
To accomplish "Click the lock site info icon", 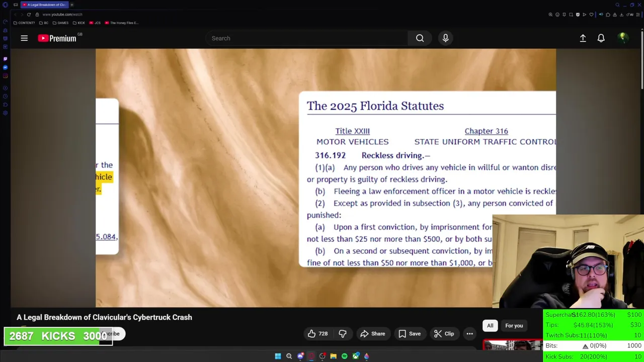I will point(37,15).
